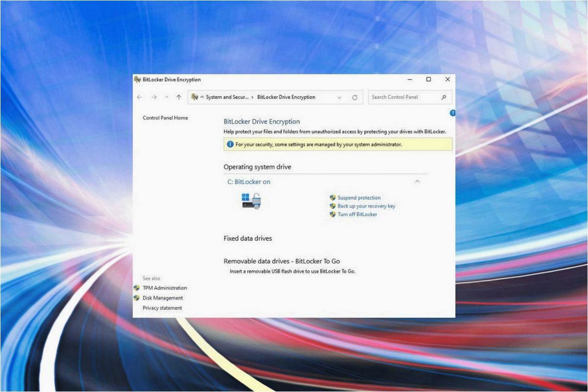
Task: Click the search magnifier icon
Action: (443, 97)
